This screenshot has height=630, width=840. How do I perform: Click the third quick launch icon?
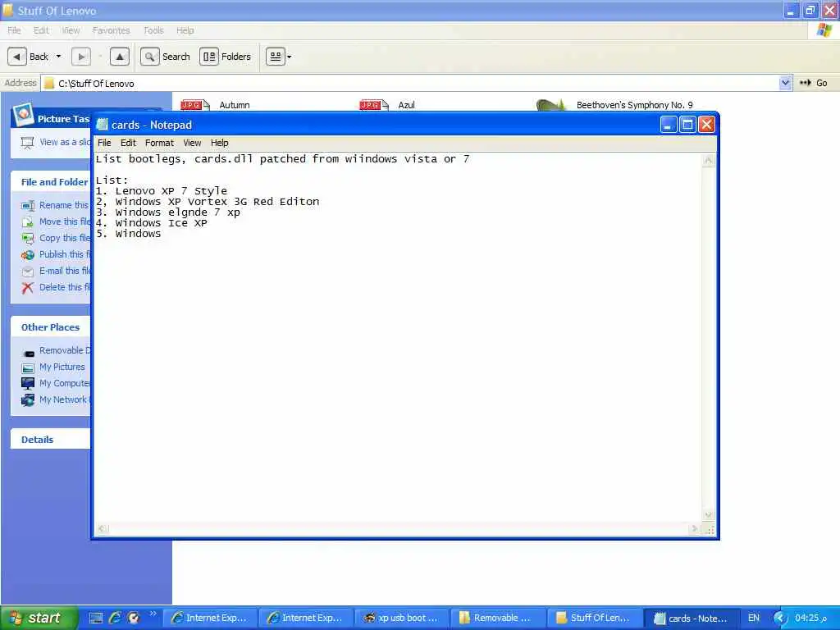click(x=134, y=618)
